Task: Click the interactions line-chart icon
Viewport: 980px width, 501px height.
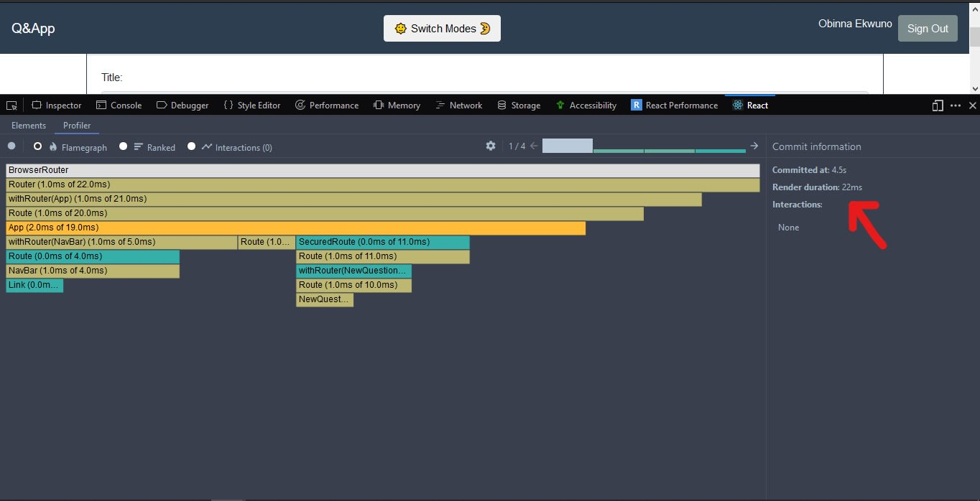Action: click(207, 146)
